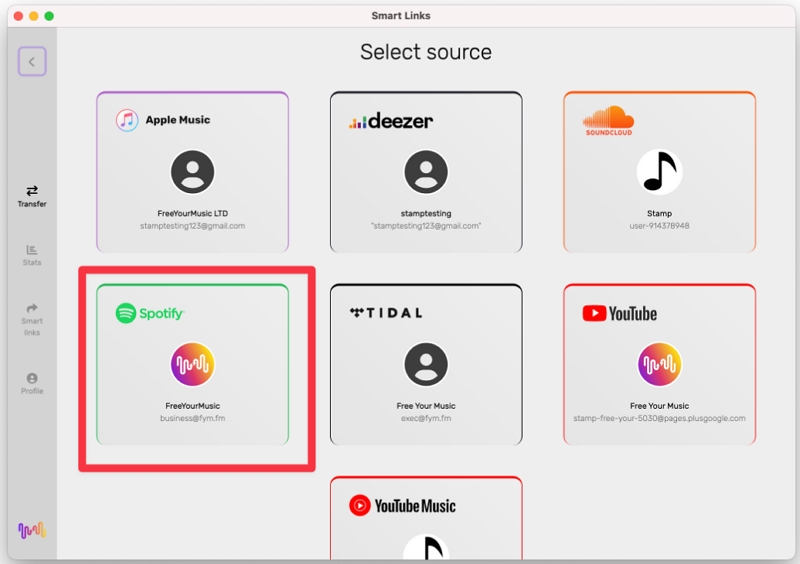
Task: Click the Apple Music logo icon
Action: coord(127,120)
